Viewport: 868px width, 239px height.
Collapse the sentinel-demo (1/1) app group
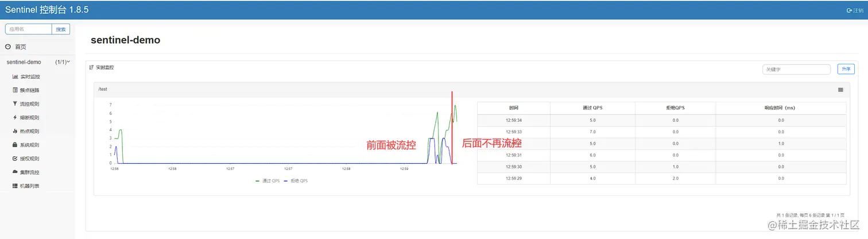[x=38, y=62]
